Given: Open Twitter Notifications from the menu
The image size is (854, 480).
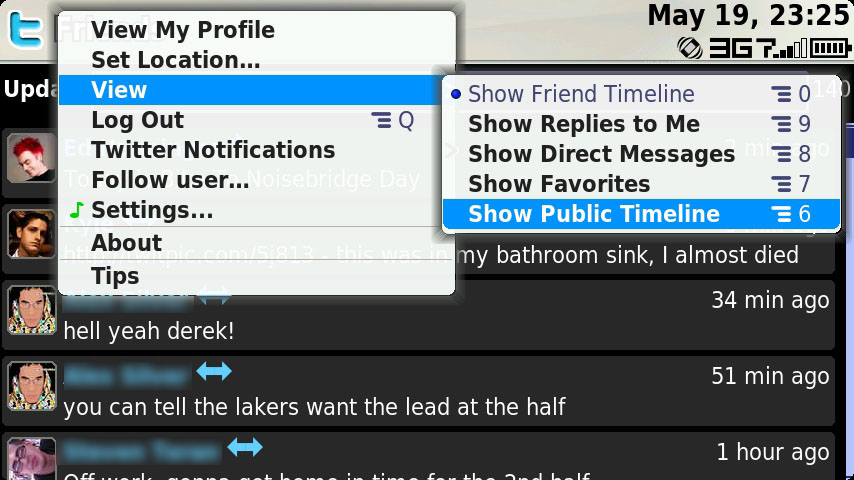Looking at the screenshot, I should (257, 150).
